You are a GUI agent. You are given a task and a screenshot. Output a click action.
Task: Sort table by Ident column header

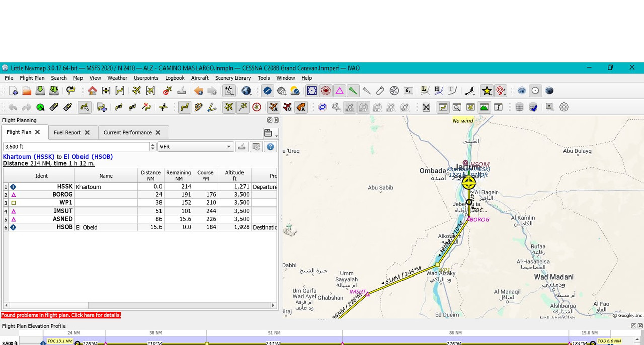click(41, 176)
